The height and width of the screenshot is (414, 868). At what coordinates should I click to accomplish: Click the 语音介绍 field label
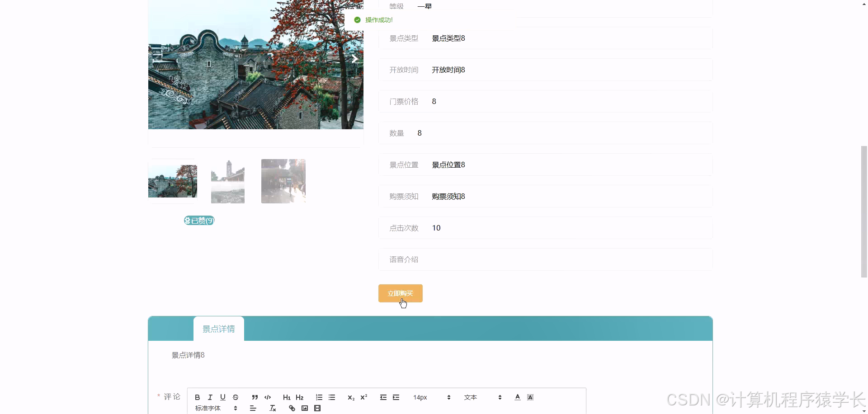pos(404,260)
